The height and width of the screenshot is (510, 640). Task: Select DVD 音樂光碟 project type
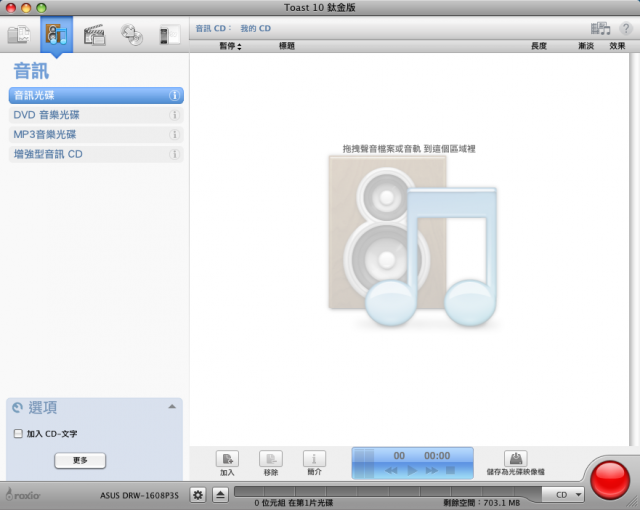coord(96,115)
